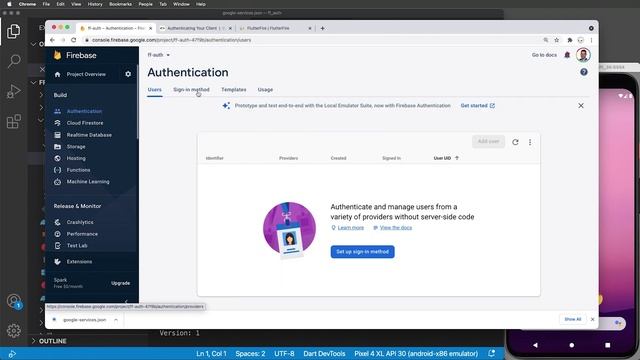Click Go to docs link

(544, 55)
